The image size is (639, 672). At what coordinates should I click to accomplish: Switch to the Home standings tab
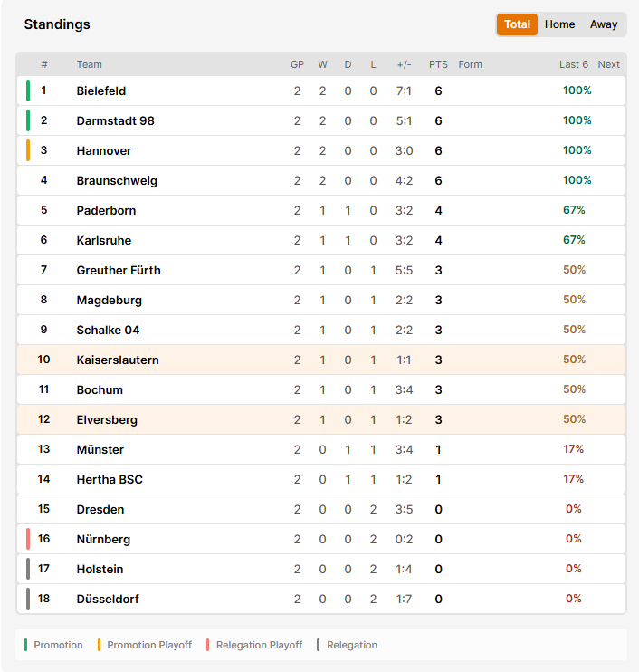pos(559,24)
